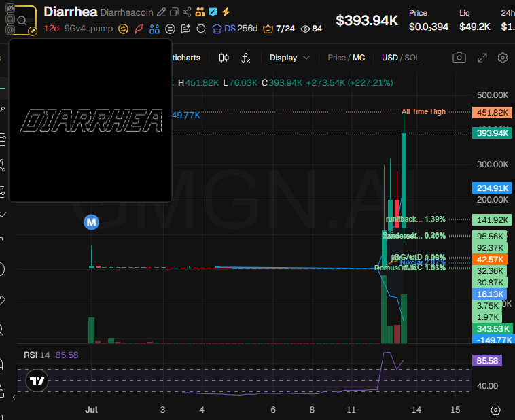The height and width of the screenshot is (420, 515).
Task: Select SOL as chart currency
Action: (x=412, y=58)
